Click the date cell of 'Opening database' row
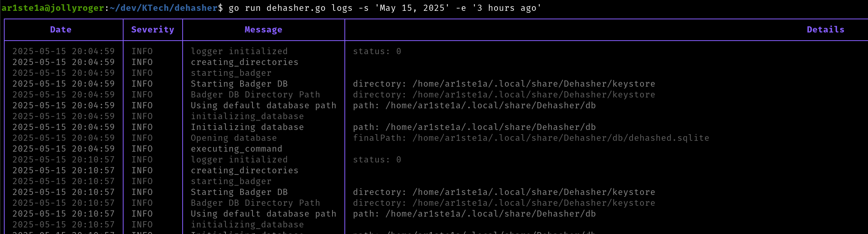Screen dimensions: 868x234 [63, 138]
